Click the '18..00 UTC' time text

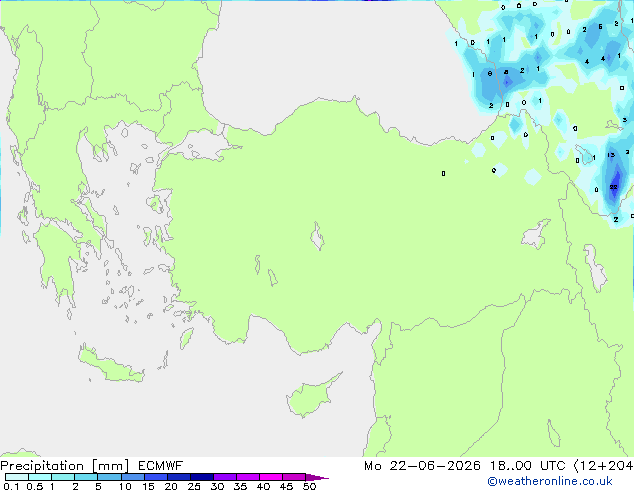(x=527, y=466)
